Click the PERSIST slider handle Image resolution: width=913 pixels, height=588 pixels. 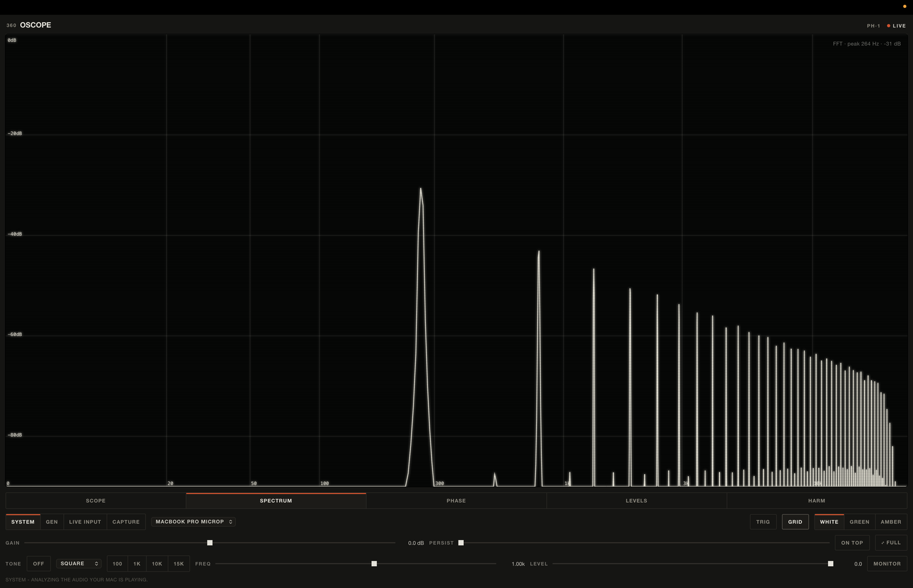461,543
